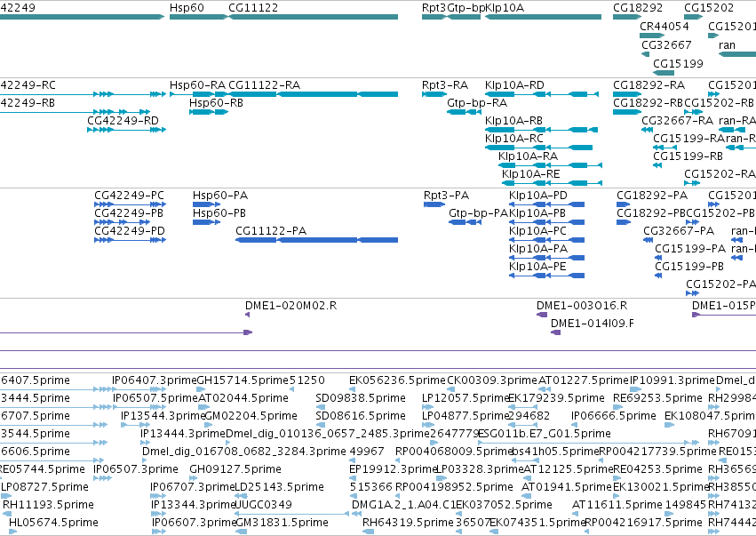Select transcript Rpt3-RA
This screenshot has width=756, height=536.
coord(434,94)
